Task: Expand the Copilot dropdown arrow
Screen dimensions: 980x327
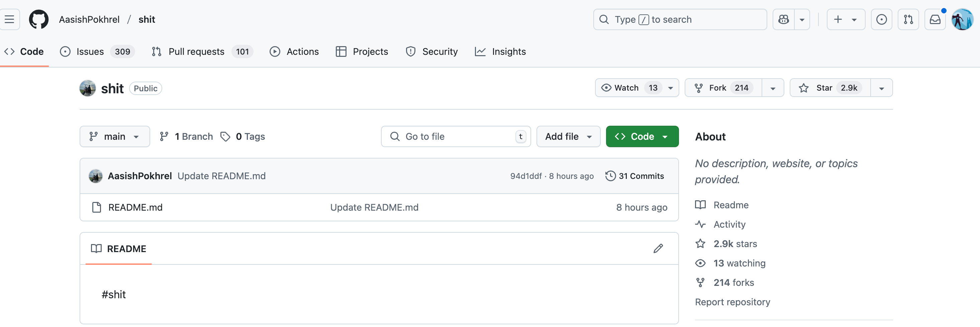Action: [802, 19]
